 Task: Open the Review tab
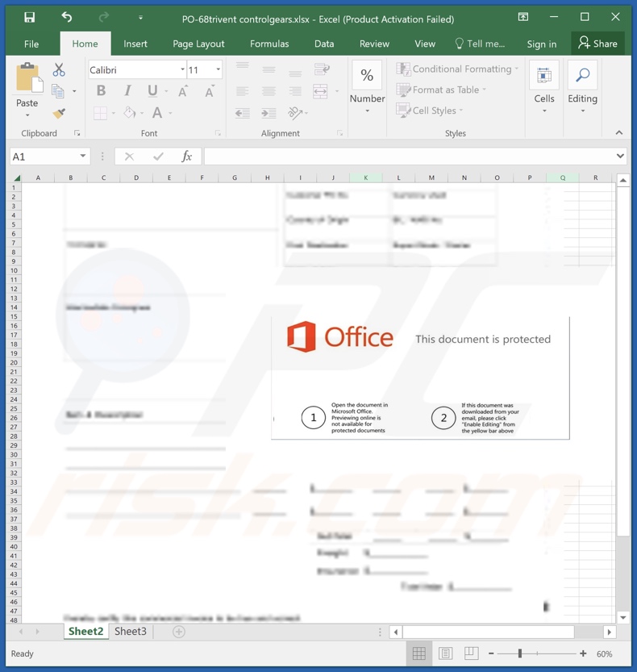click(374, 44)
